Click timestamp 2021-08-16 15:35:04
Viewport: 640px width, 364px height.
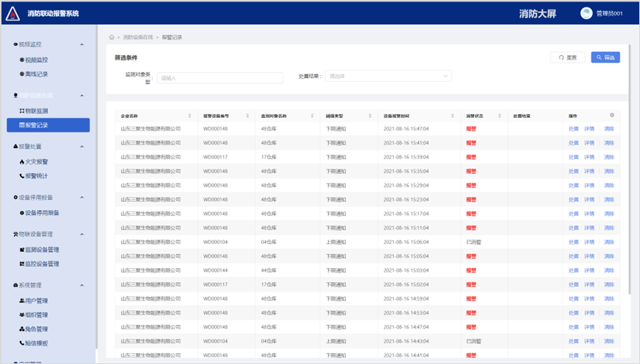[406, 172]
